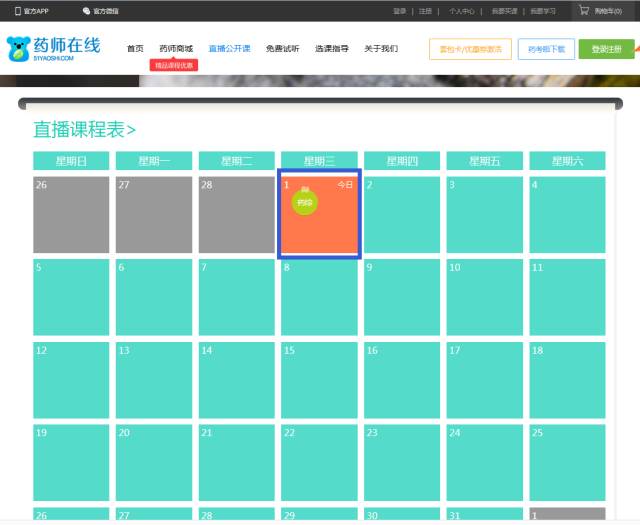Click the 登录 link in the top bar
The width and height of the screenshot is (640, 525).
[399, 11]
